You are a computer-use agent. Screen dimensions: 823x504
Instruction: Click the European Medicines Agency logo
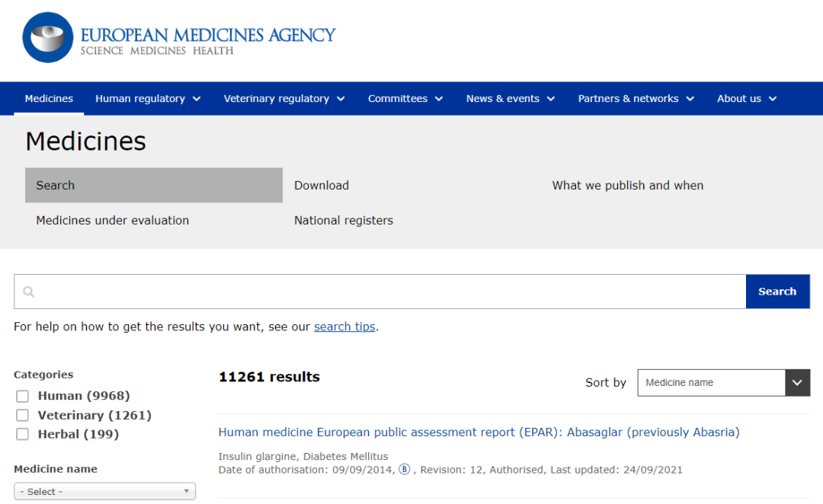(x=178, y=38)
